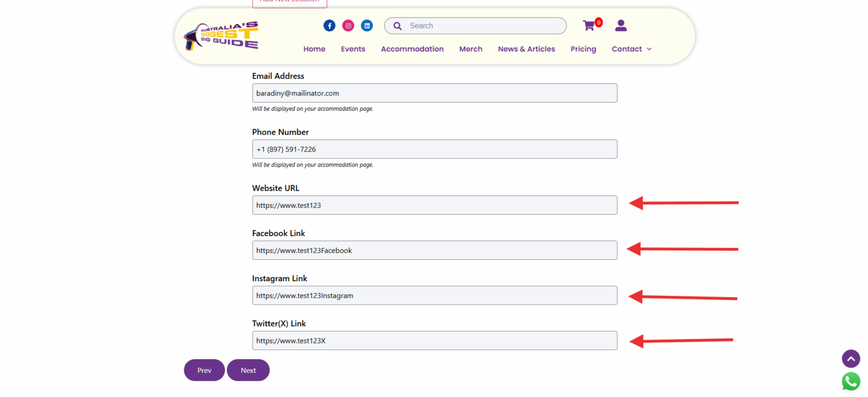This screenshot has height=397, width=868.
Task: Click the Australia's Biggest Gig Guide logo
Action: (x=221, y=35)
